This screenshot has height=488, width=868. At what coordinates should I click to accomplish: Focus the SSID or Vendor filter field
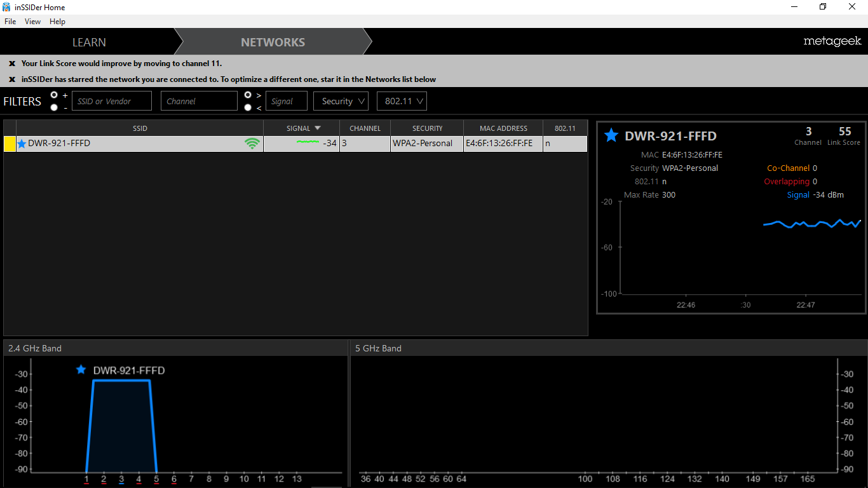point(112,101)
